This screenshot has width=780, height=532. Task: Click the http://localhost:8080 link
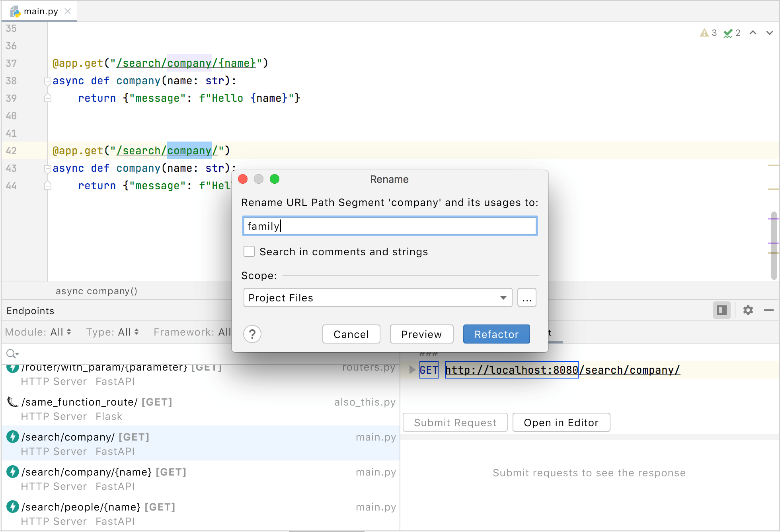[511, 370]
